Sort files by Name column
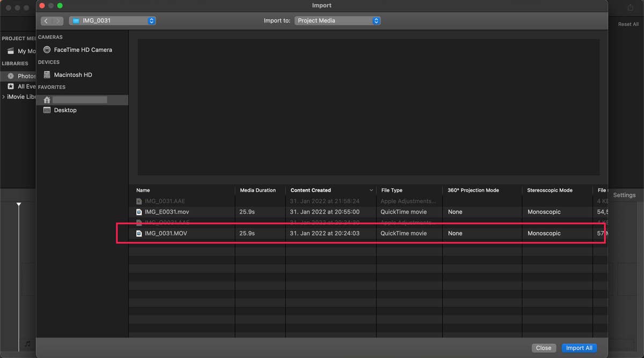This screenshot has height=358, width=644. 143,190
